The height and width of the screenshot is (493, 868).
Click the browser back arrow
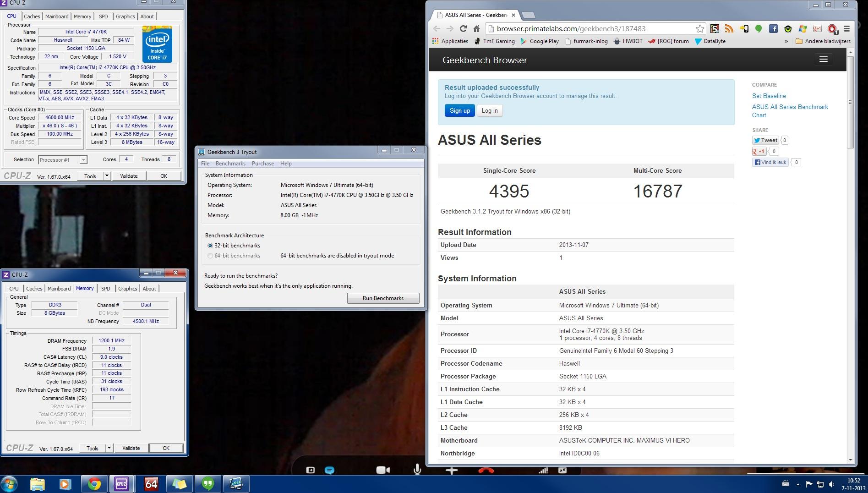(x=437, y=28)
